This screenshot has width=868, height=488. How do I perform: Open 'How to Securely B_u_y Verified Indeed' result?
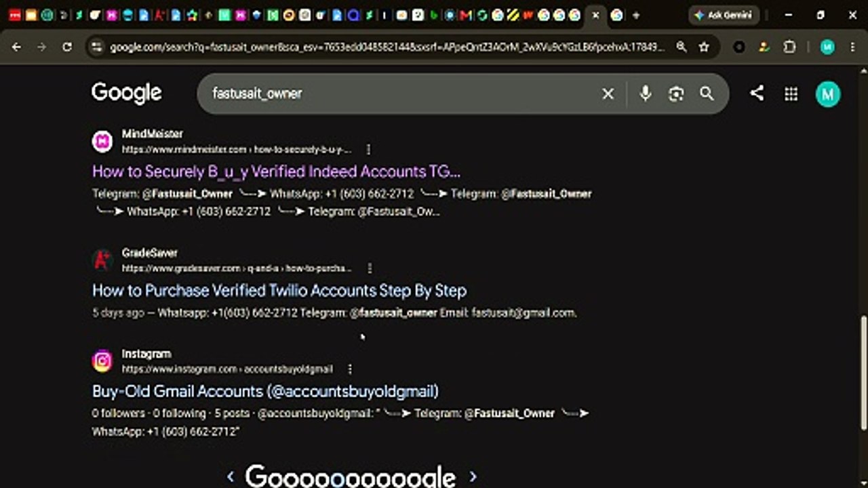pyautogui.click(x=276, y=171)
